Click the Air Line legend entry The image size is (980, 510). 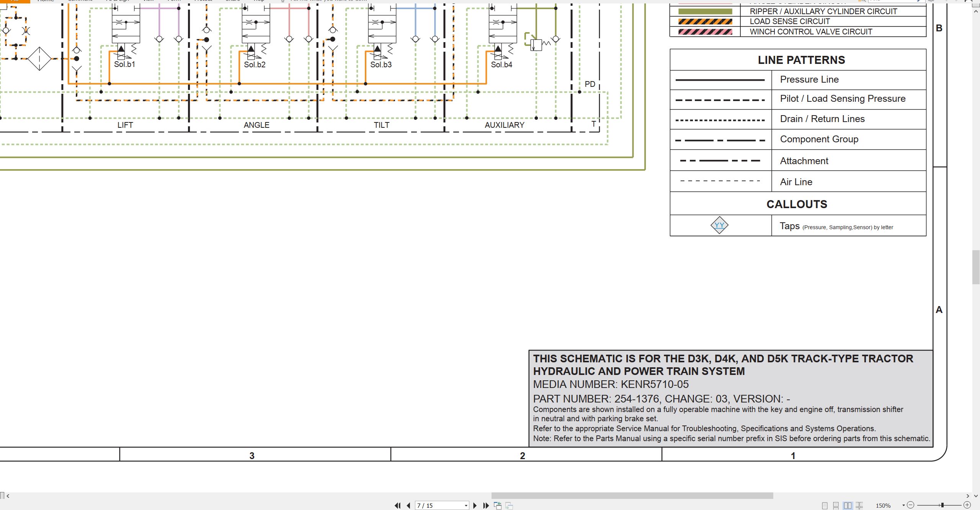click(x=796, y=182)
